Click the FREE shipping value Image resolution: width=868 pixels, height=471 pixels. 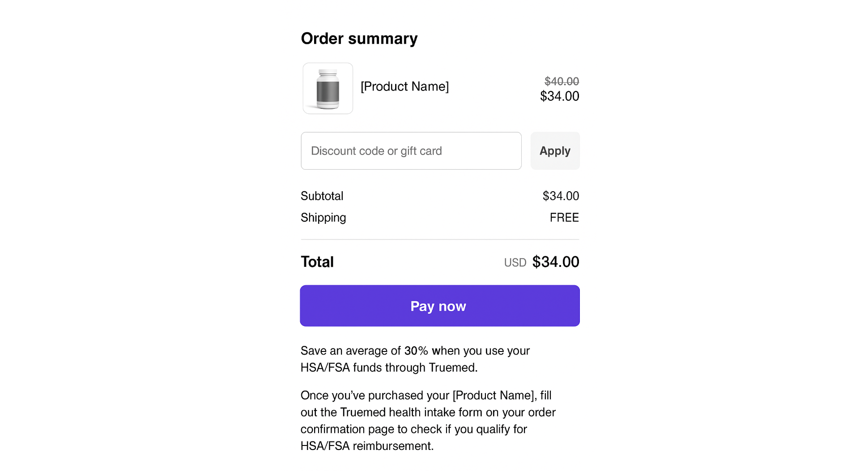(x=564, y=218)
